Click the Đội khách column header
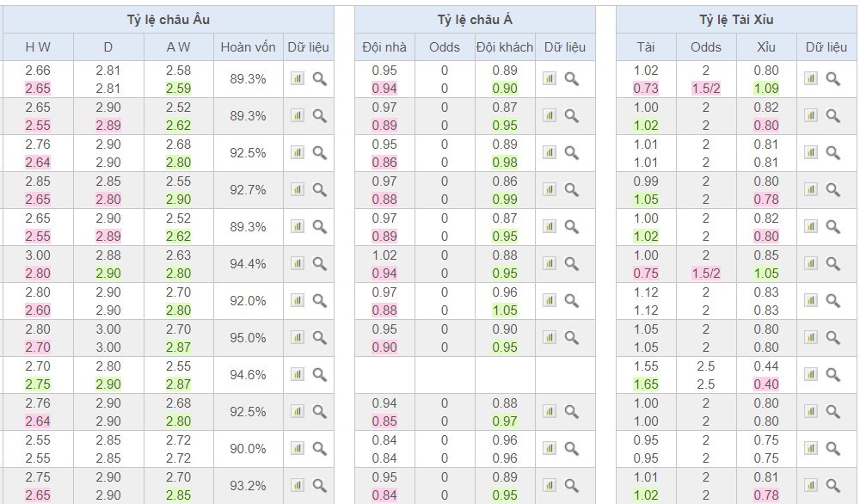 pyautogui.click(x=505, y=47)
